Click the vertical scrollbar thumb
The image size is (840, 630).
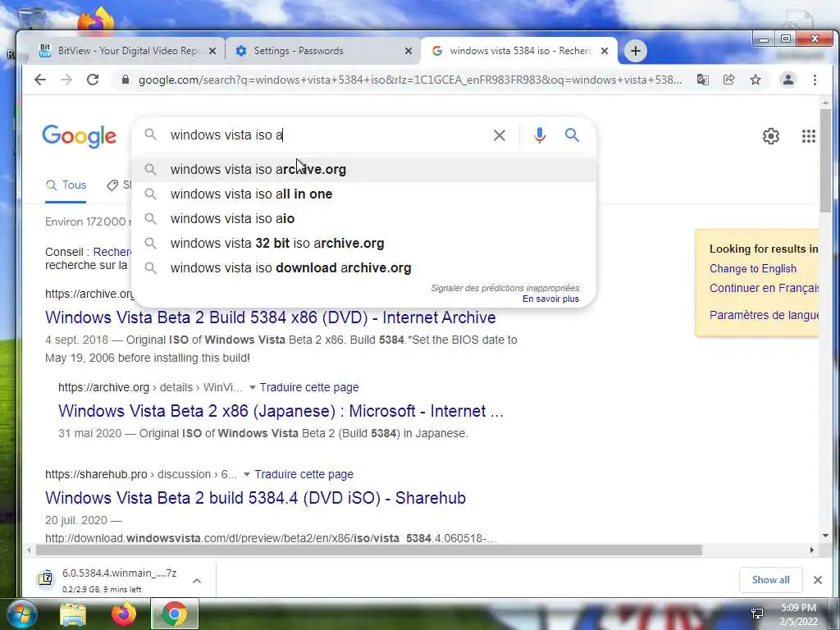pyautogui.click(x=825, y=161)
